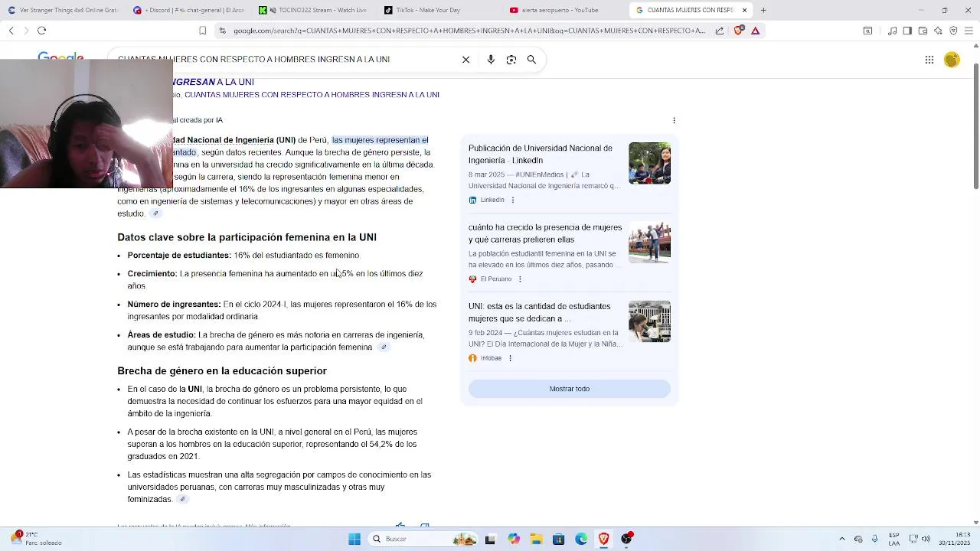The width and height of the screenshot is (980, 551).
Task: Go back using browser back arrow
Action: click(11, 31)
